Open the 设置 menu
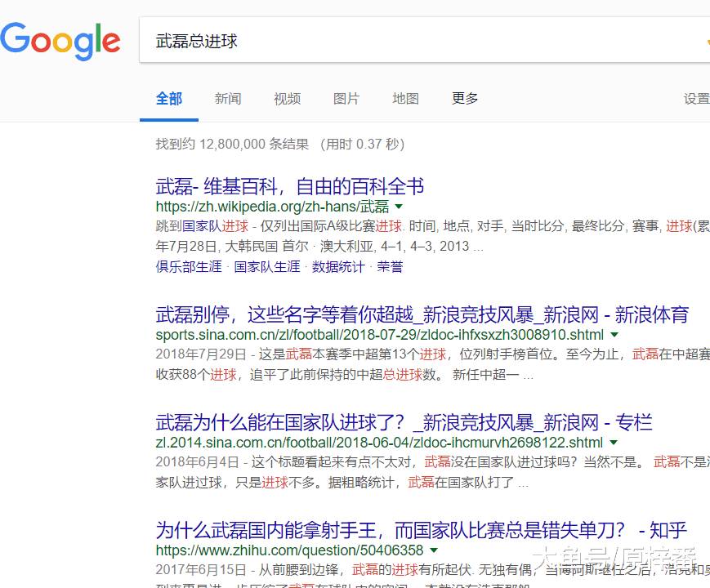 coord(696,99)
